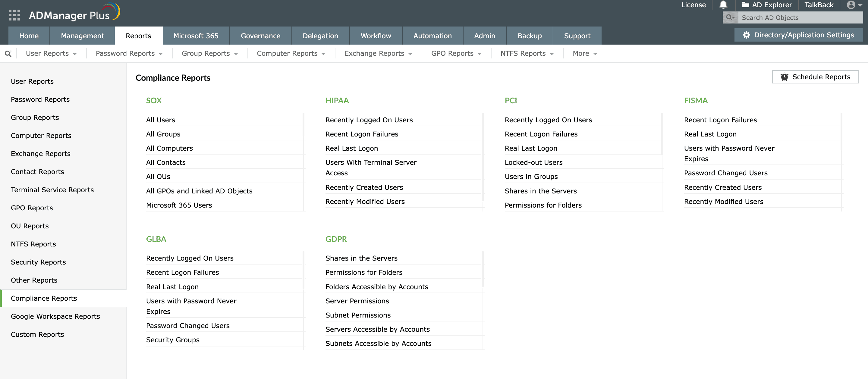
Task: Click the Search AD Objects field
Action: point(799,17)
